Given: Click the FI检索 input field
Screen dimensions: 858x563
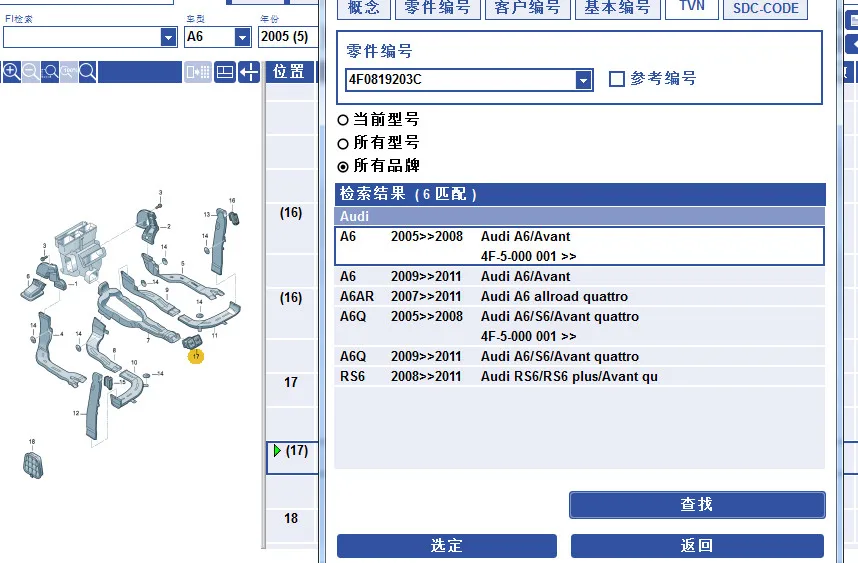Looking at the screenshot, I should [x=82, y=37].
